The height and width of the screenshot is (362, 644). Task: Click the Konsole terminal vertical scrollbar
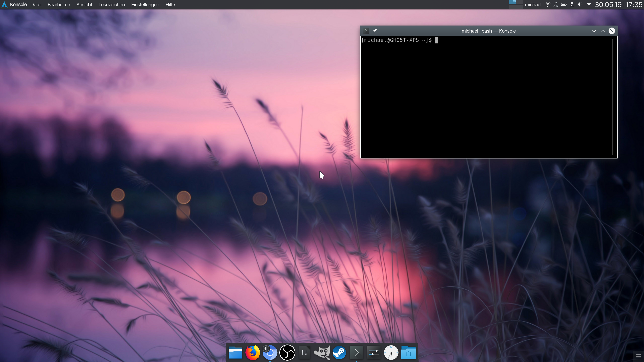pyautogui.click(x=613, y=97)
